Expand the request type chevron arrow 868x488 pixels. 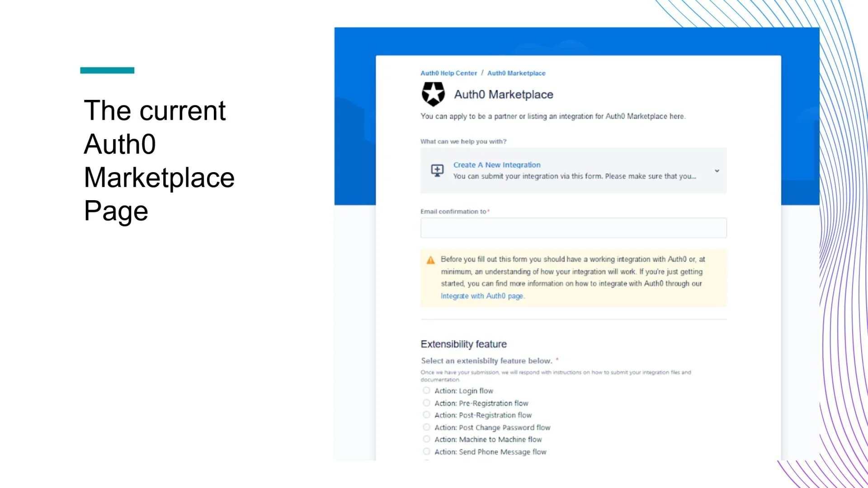tap(717, 171)
